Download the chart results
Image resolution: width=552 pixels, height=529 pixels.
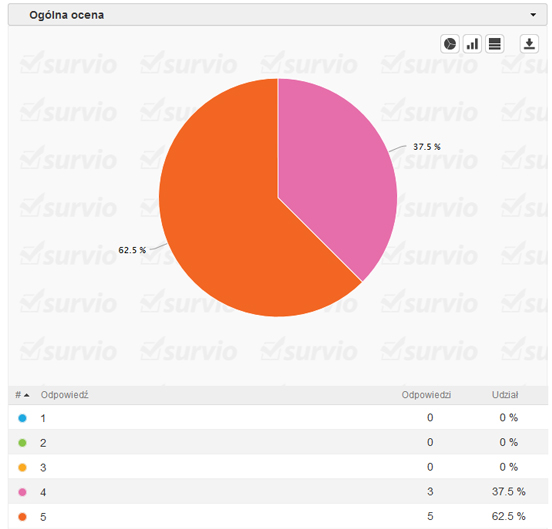coord(529,44)
